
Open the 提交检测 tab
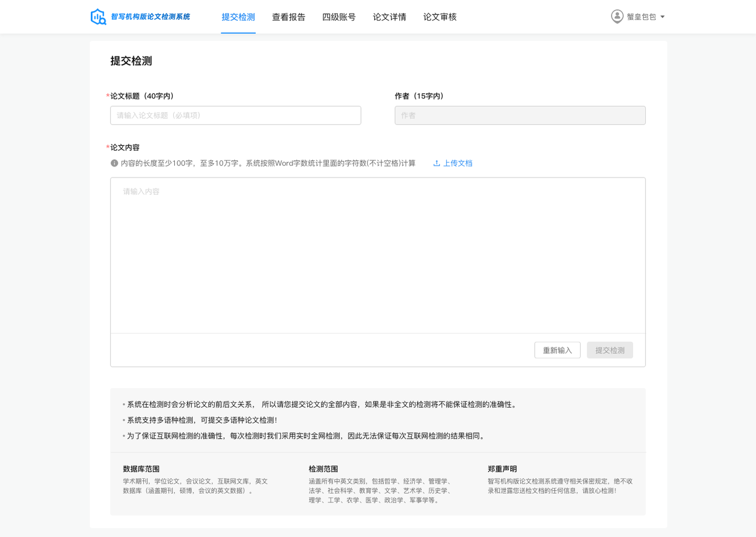click(238, 17)
